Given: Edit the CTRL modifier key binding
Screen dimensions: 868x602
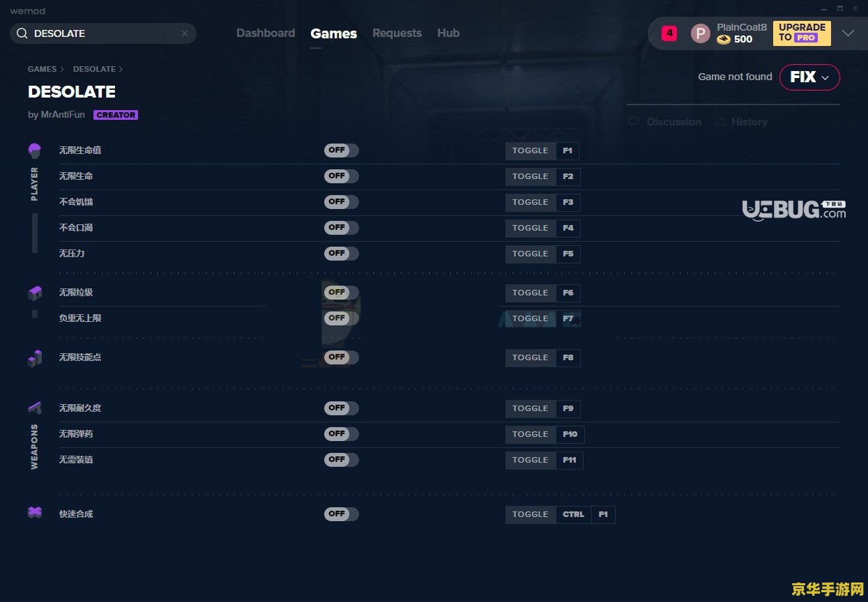Looking at the screenshot, I should point(574,515).
